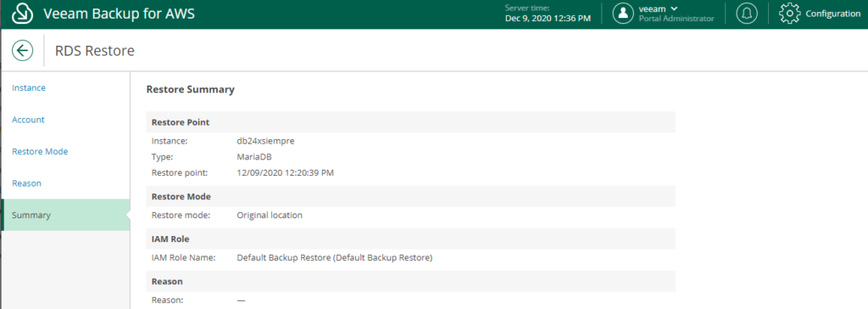Click the Type: field label
This screenshot has width=868, height=309.
pyautogui.click(x=162, y=157)
